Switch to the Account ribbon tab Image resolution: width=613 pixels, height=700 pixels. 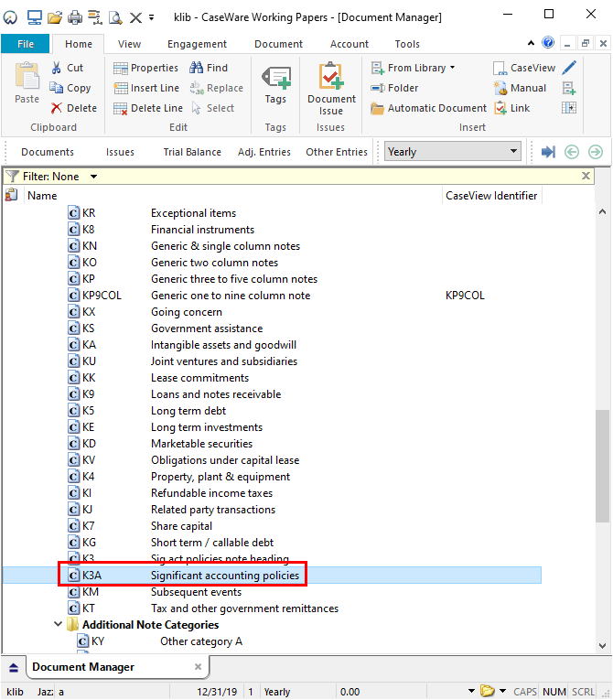tap(350, 44)
